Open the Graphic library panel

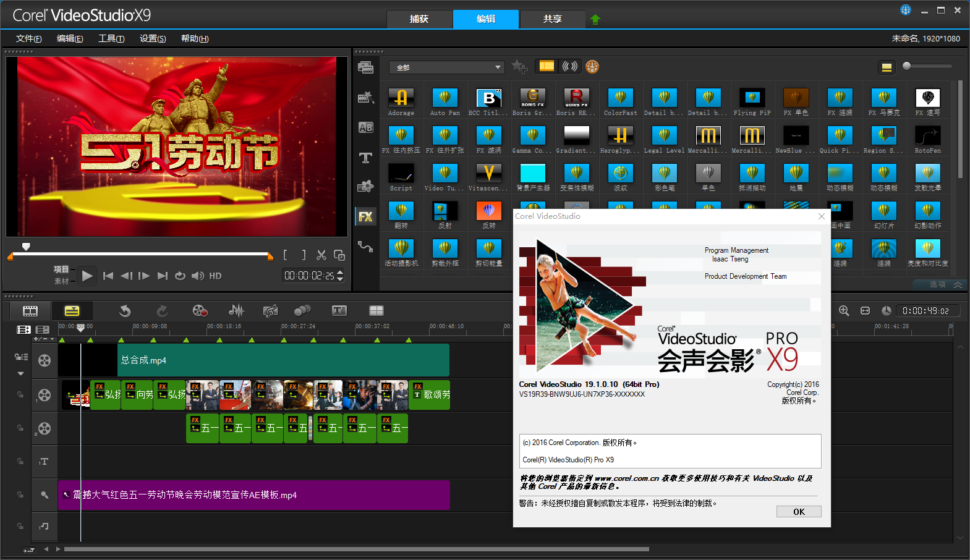point(365,186)
